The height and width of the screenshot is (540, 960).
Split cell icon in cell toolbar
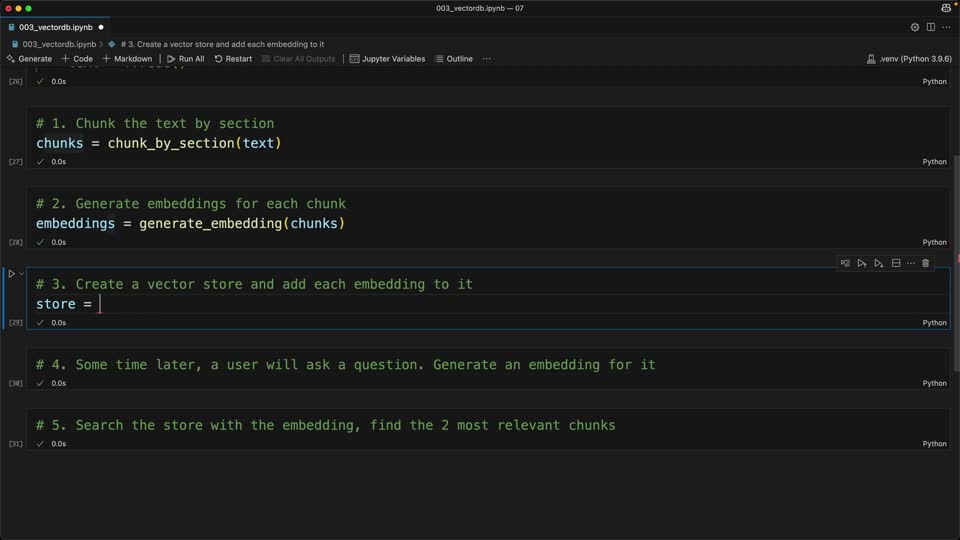896,263
